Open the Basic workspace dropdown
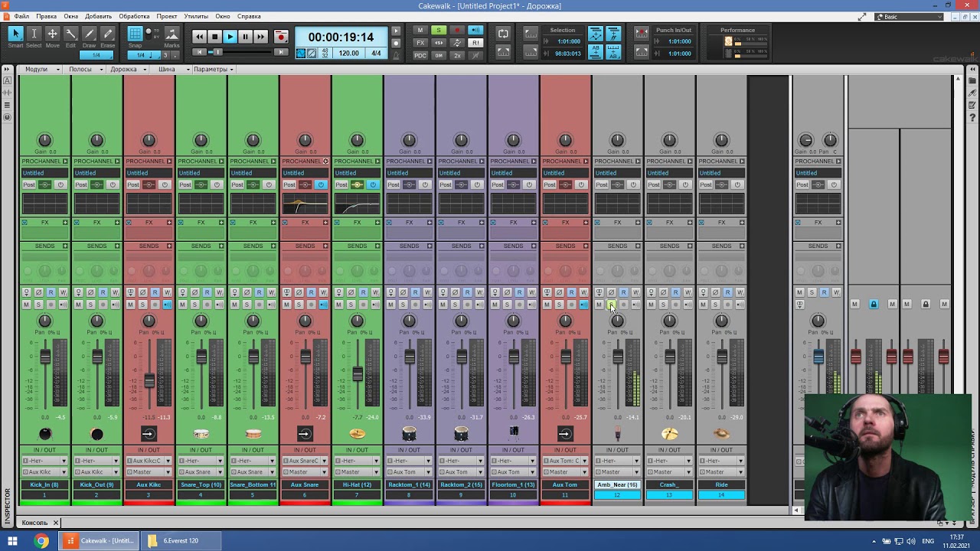This screenshot has width=980, height=551. 910,17
